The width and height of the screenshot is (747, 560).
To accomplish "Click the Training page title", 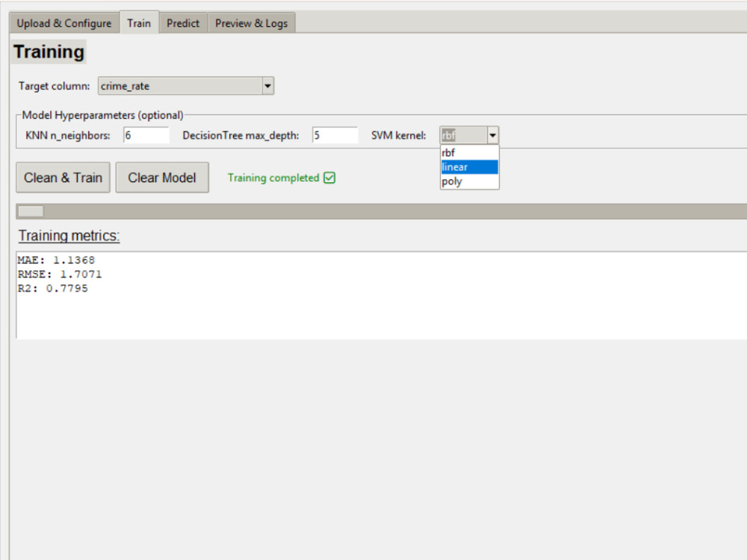I will tap(48, 52).
